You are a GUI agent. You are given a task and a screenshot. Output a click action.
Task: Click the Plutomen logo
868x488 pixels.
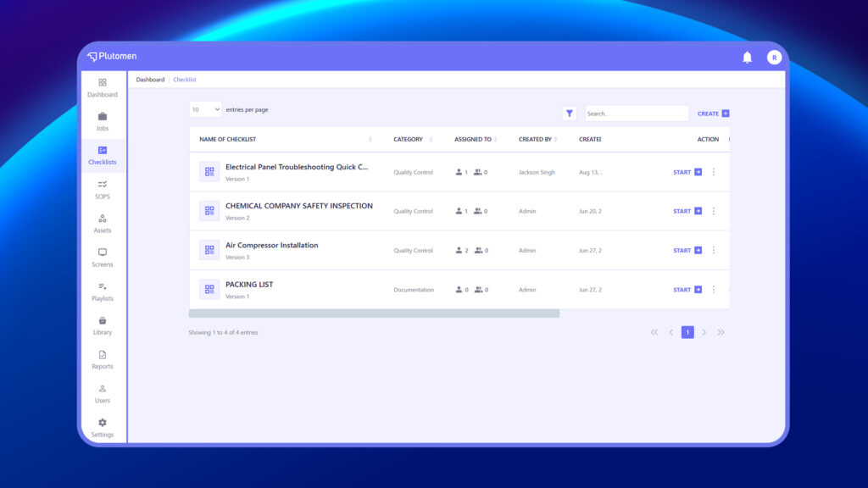tap(112, 57)
